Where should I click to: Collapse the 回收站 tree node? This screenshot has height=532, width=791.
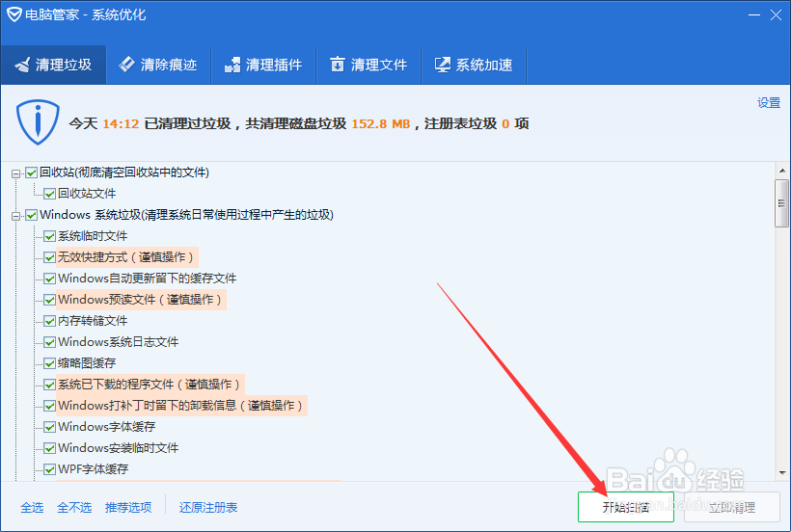(x=15, y=173)
